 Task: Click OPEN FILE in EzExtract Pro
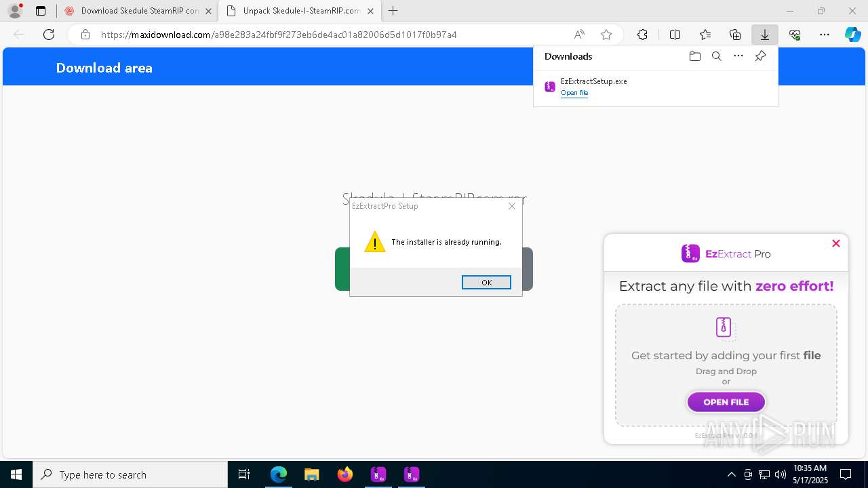point(726,402)
